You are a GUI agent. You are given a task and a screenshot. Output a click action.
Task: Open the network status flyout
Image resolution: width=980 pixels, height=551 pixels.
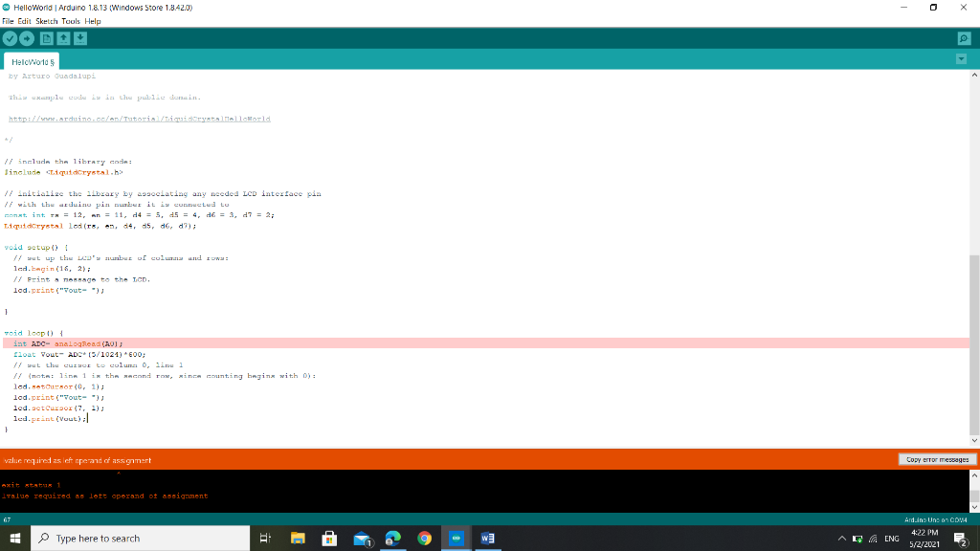click(x=873, y=537)
